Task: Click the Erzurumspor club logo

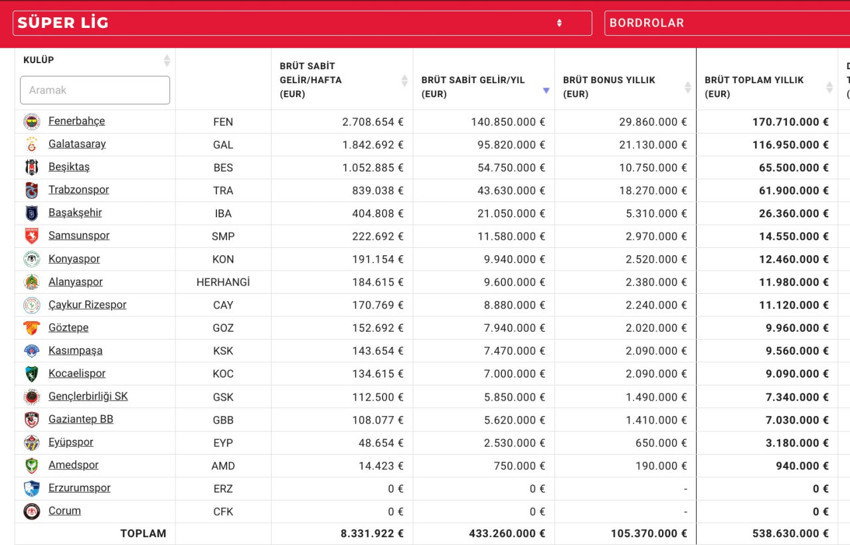Action: coord(31,488)
